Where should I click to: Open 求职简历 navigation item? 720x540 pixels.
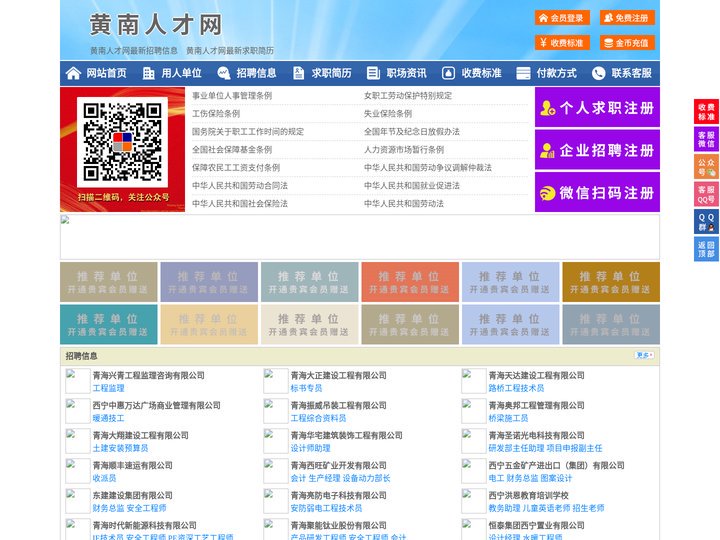[332, 73]
